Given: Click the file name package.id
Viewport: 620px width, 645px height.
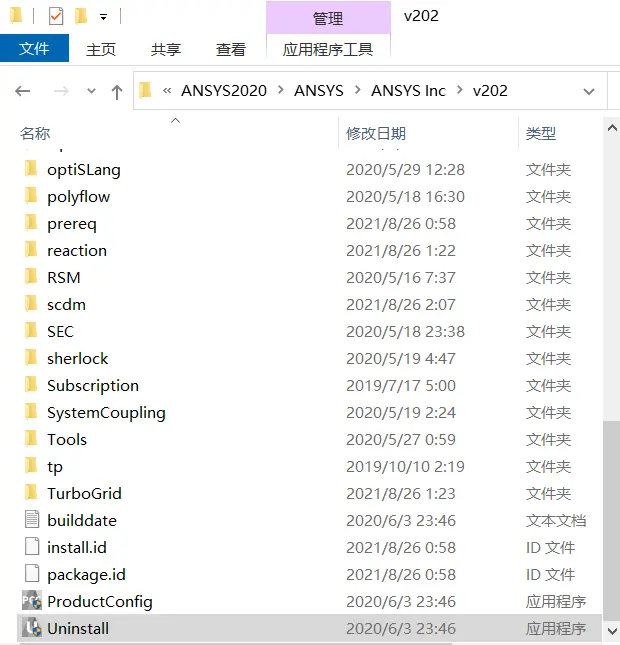Looking at the screenshot, I should [86, 575].
